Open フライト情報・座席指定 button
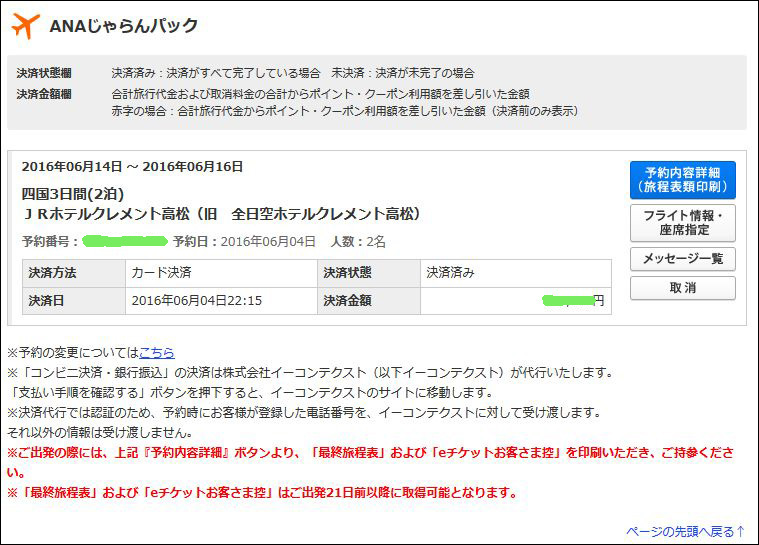The height and width of the screenshot is (545, 759). point(683,223)
